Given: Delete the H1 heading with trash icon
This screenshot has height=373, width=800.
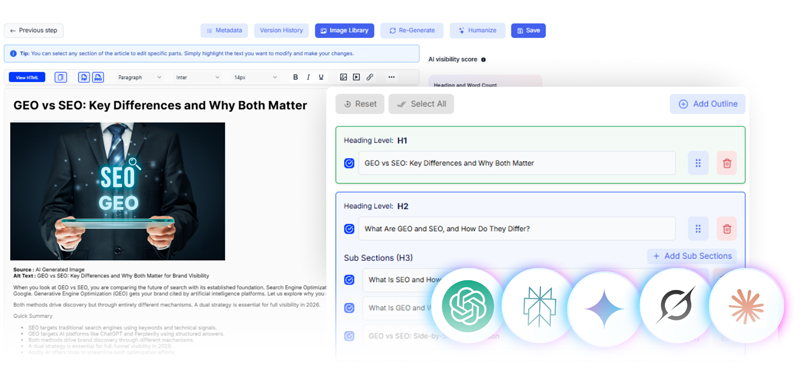Looking at the screenshot, I should pos(727,163).
